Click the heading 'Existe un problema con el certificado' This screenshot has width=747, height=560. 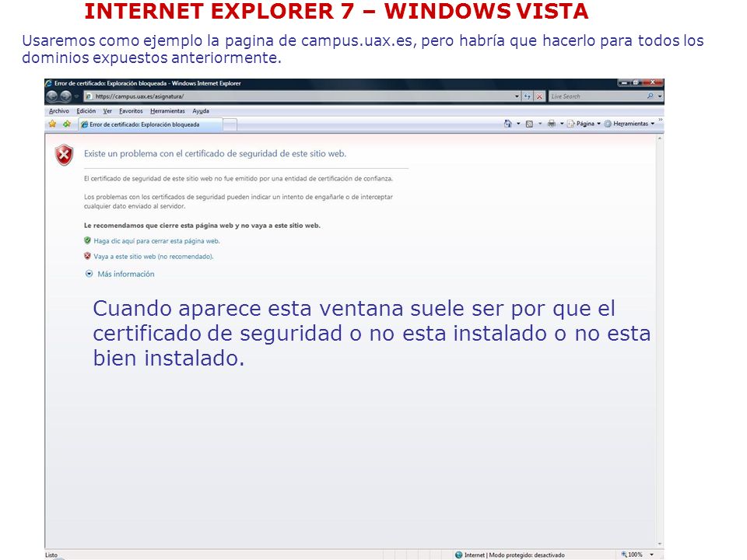[215, 154]
